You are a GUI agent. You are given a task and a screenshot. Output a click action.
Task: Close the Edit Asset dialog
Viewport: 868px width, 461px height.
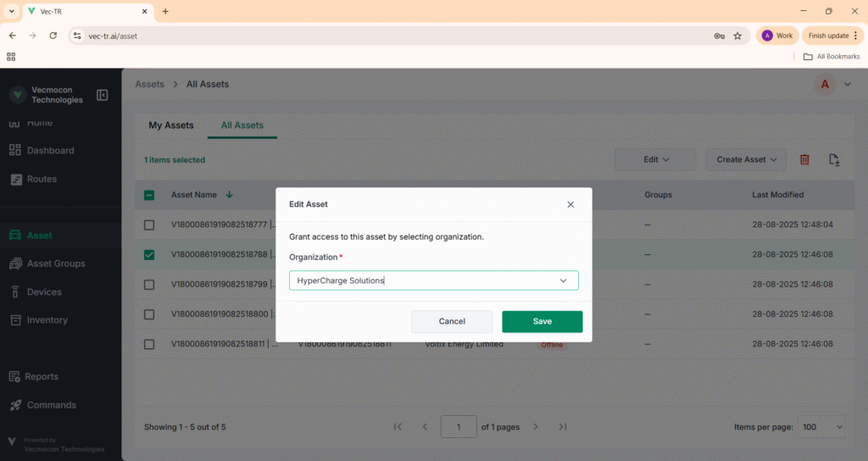click(570, 204)
